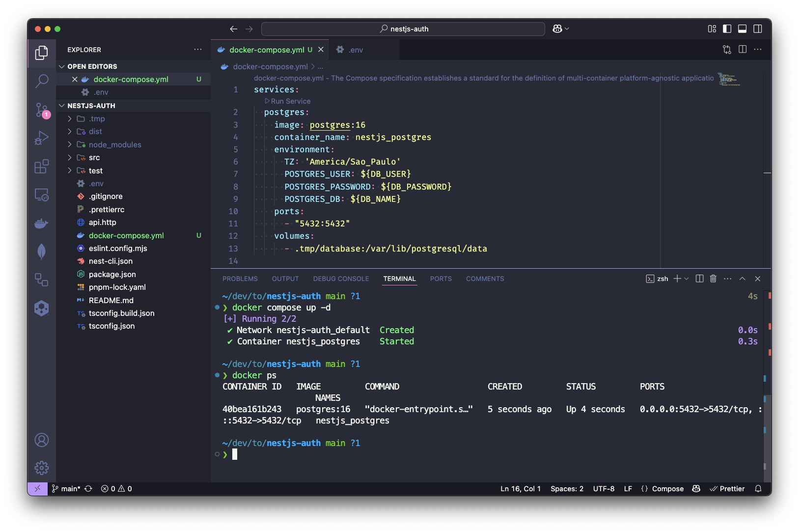Expand the test folder

[x=70, y=170]
